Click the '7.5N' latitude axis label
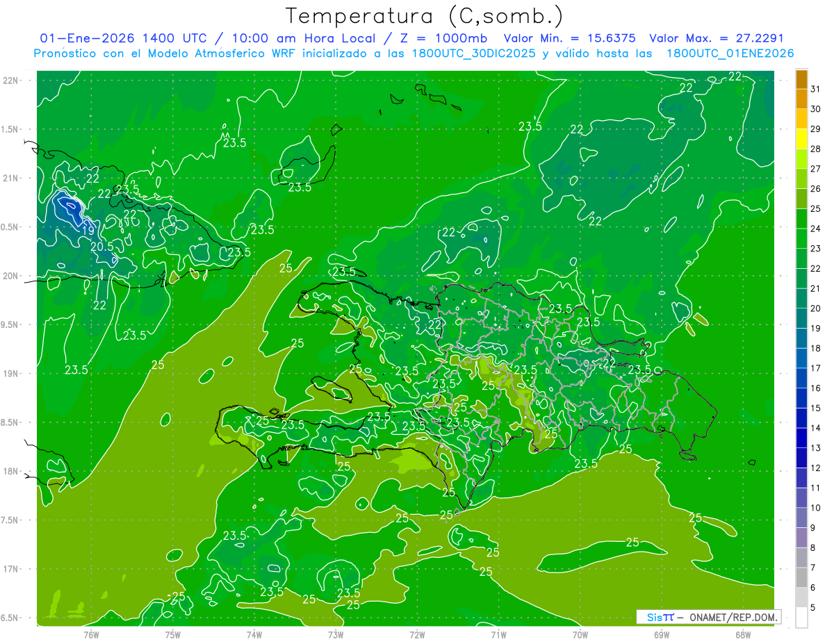 (10, 520)
